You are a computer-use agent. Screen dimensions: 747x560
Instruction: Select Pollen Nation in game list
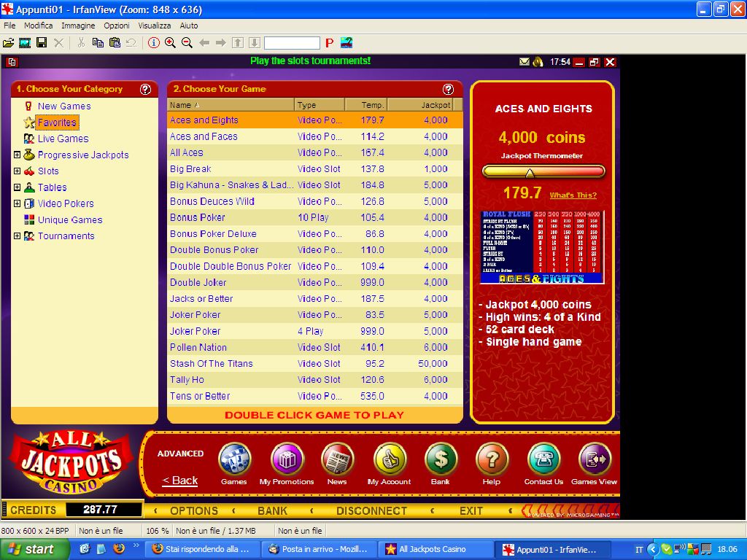coord(315,348)
